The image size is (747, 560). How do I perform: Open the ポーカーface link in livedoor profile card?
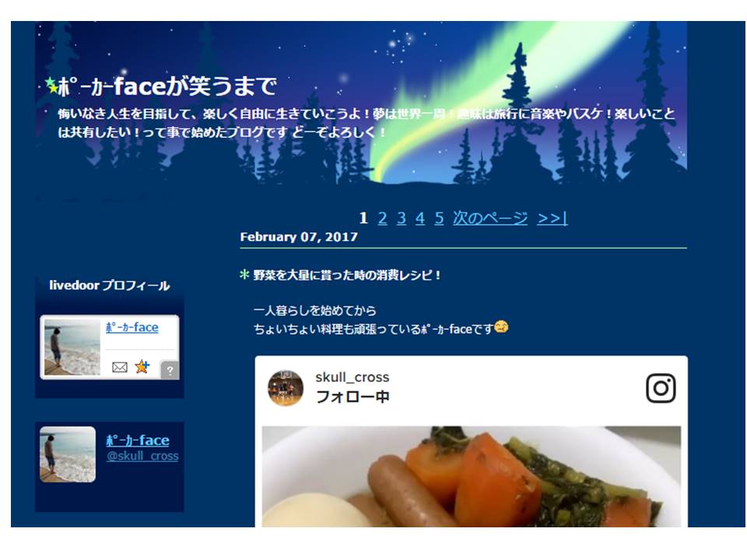pyautogui.click(x=132, y=327)
